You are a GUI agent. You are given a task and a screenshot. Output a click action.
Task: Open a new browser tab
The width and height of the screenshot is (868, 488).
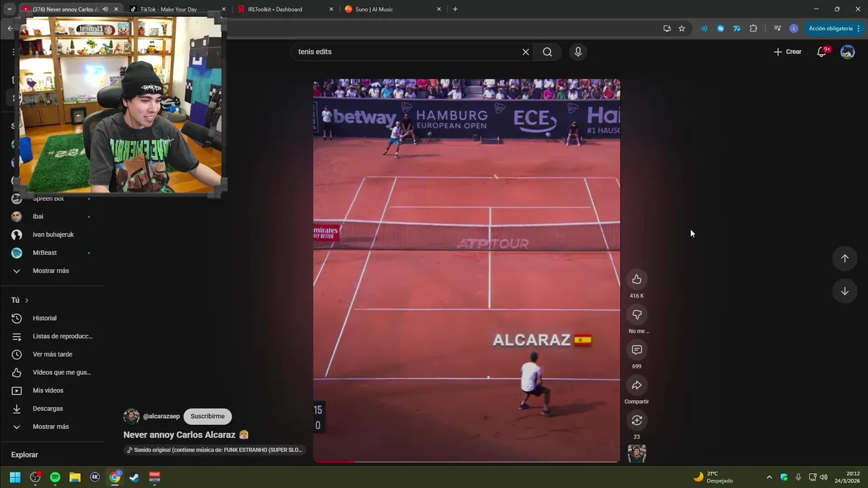coord(455,9)
